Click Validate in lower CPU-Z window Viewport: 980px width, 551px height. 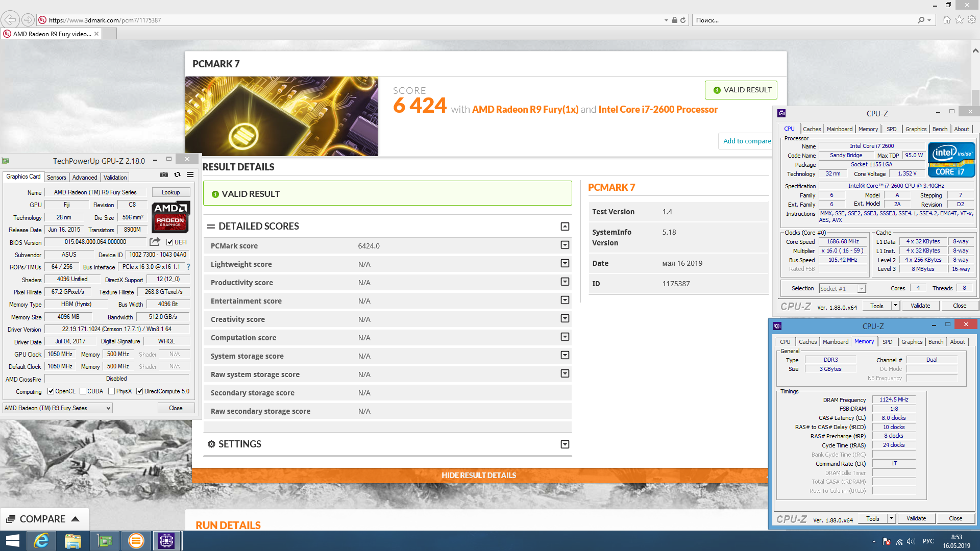[916, 518]
